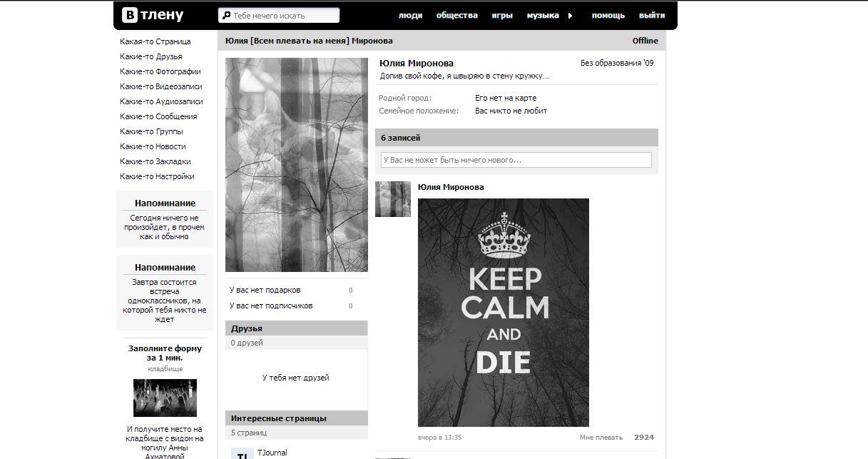This screenshot has width=868, height=459.
Task: Open 'Какие-то Фотографии' in sidebar
Action: pos(160,71)
